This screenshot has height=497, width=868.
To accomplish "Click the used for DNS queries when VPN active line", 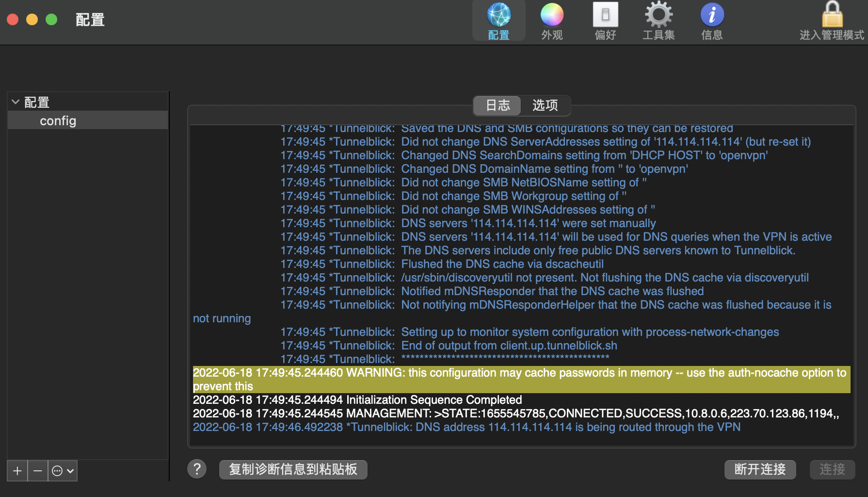I will pyautogui.click(x=556, y=237).
